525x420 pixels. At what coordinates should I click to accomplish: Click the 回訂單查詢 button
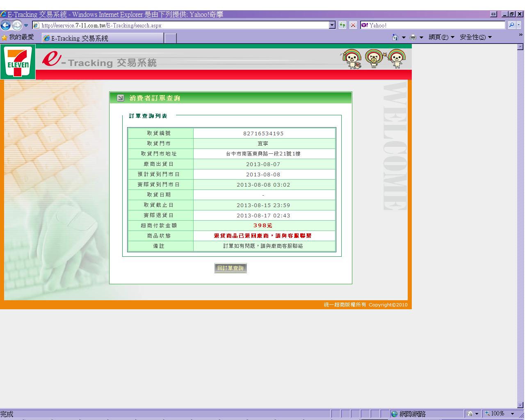(x=231, y=268)
